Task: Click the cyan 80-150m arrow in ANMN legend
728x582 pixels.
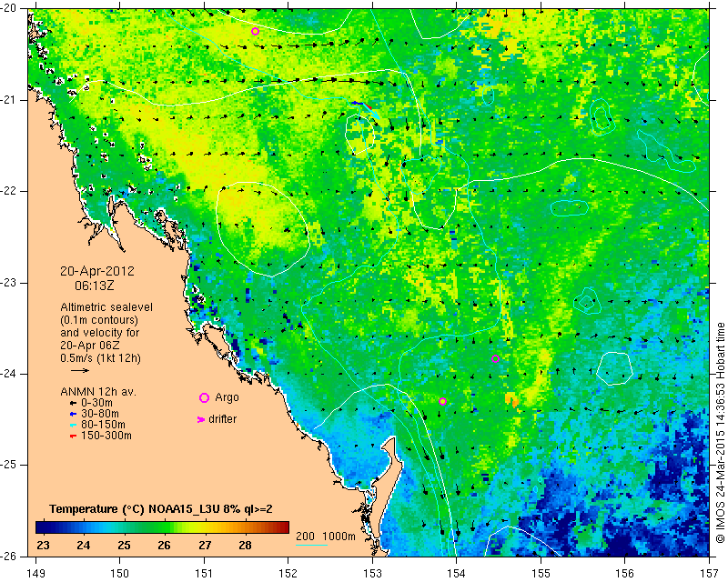Action: [x=73, y=425]
